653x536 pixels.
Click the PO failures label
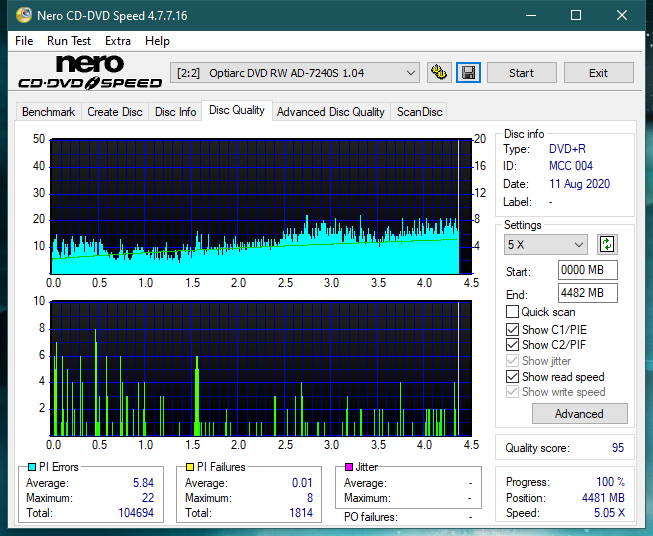tap(371, 517)
